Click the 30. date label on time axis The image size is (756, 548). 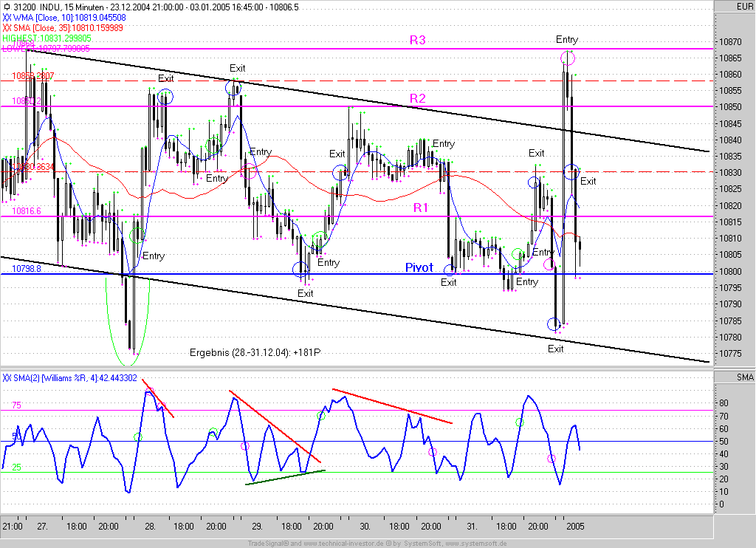click(365, 527)
